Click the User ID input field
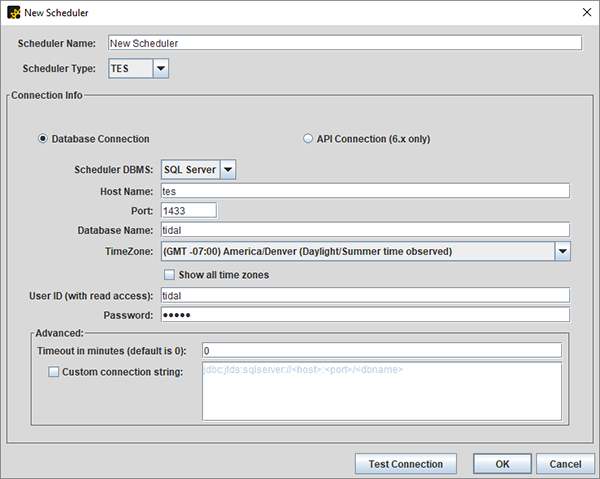Screen dimensions: 600x479 coord(364,295)
